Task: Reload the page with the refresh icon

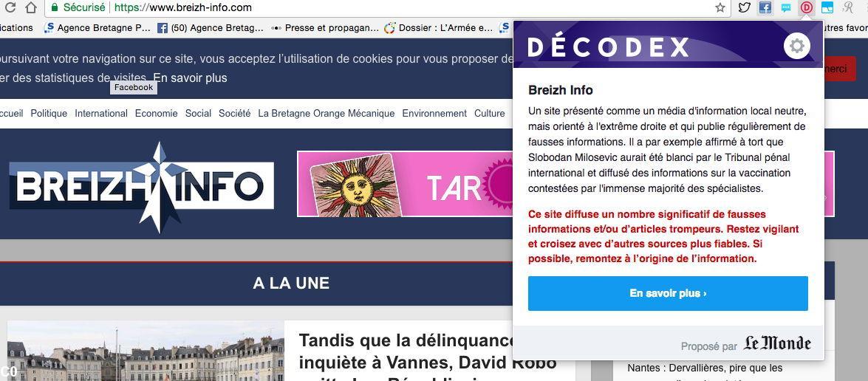Action: tap(9, 7)
